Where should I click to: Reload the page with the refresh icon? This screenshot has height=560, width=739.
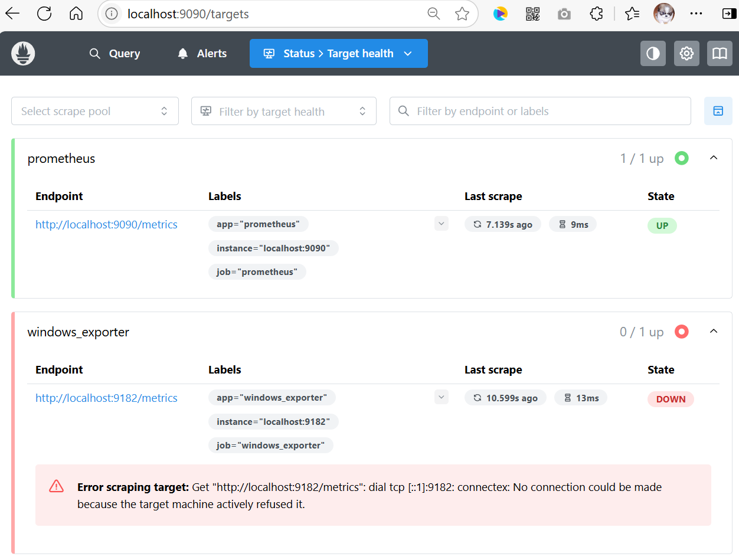coord(44,14)
